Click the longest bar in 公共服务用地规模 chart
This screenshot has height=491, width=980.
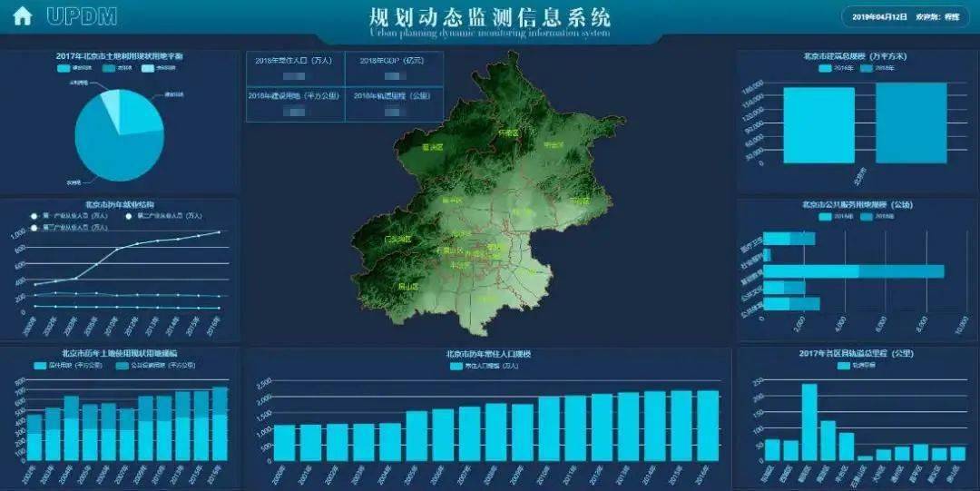pos(854,271)
